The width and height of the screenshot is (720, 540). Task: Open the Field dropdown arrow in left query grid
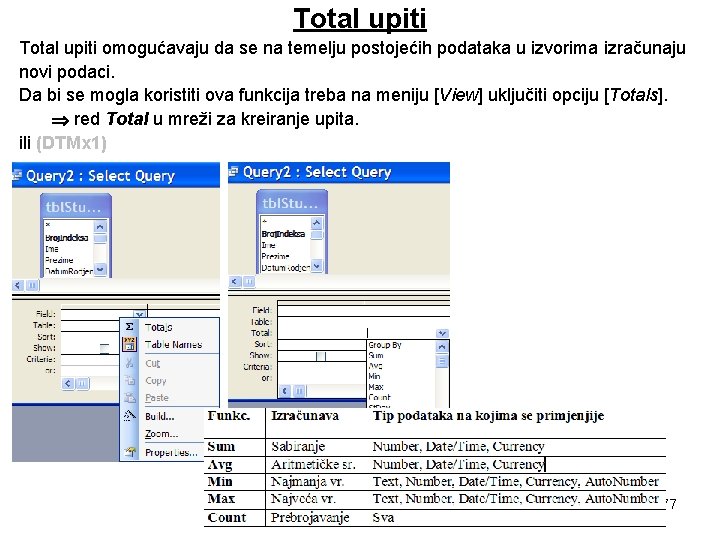(140, 314)
